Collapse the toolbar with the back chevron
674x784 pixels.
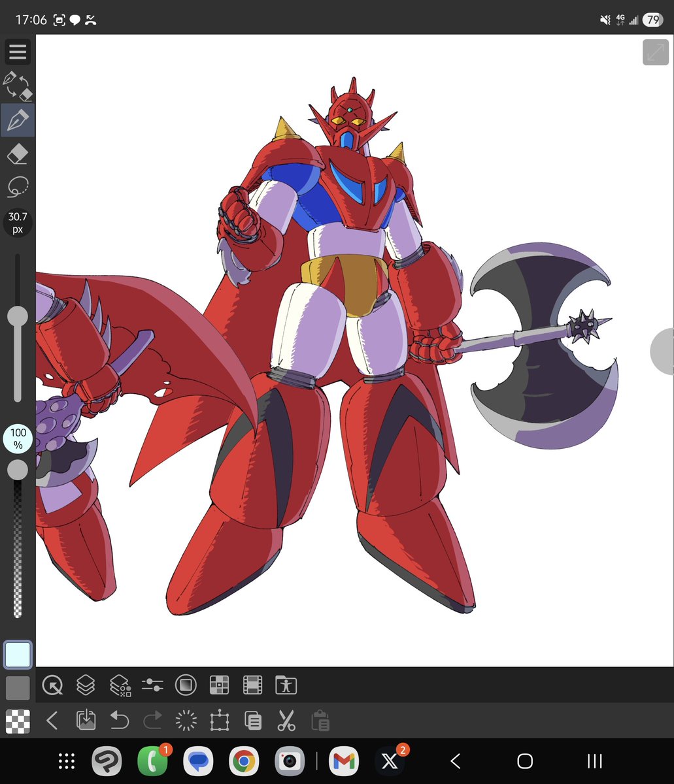pyautogui.click(x=52, y=721)
